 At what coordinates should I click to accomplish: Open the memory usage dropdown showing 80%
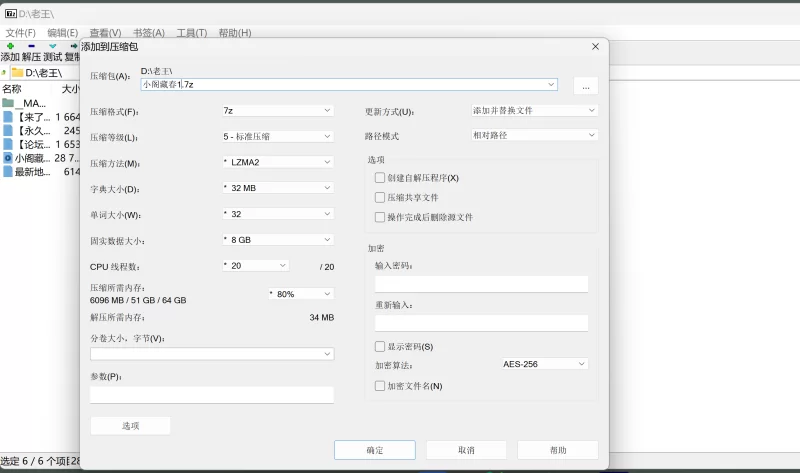[x=301, y=294]
